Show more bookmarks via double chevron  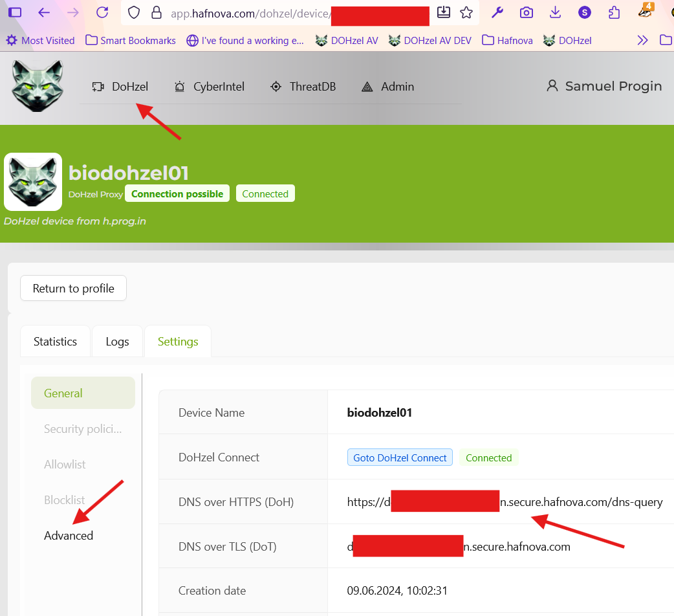click(x=642, y=40)
